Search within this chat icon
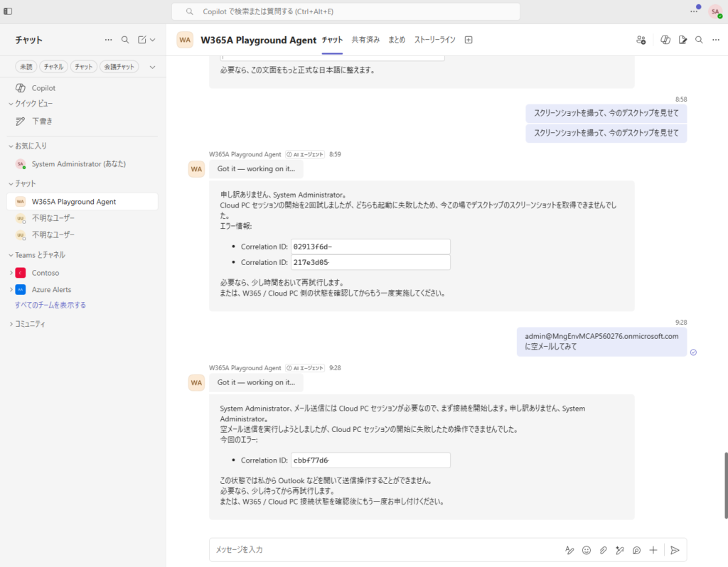Screen dimensions: 728x567 [x=699, y=40]
